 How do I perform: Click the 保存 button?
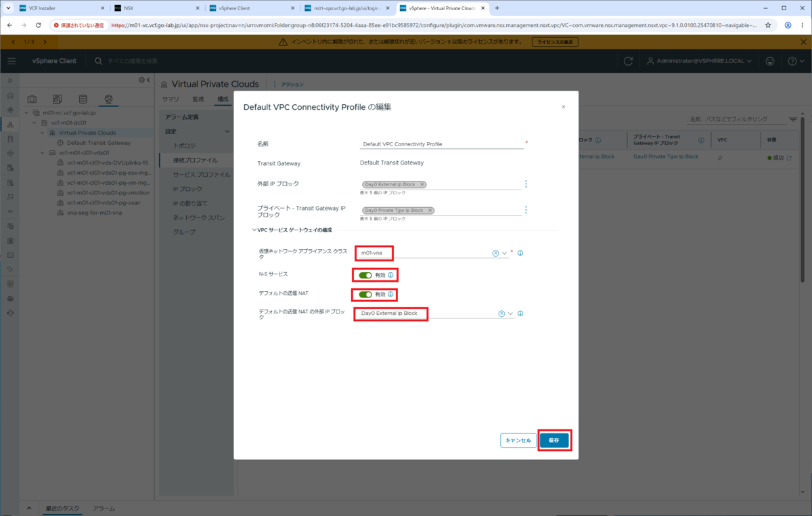point(554,440)
